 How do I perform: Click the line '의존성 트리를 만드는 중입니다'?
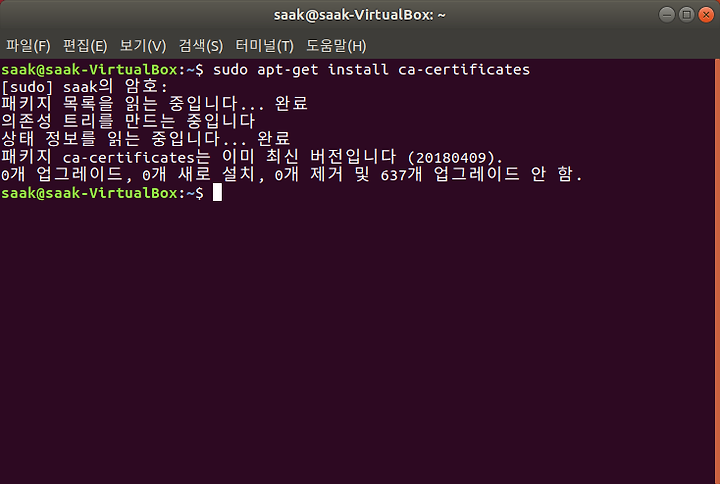click(128, 121)
